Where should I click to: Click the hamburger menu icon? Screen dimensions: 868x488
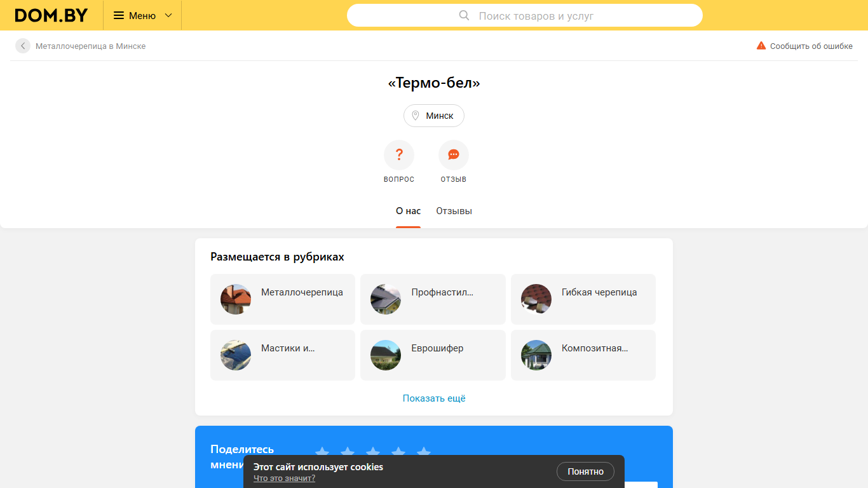(119, 15)
